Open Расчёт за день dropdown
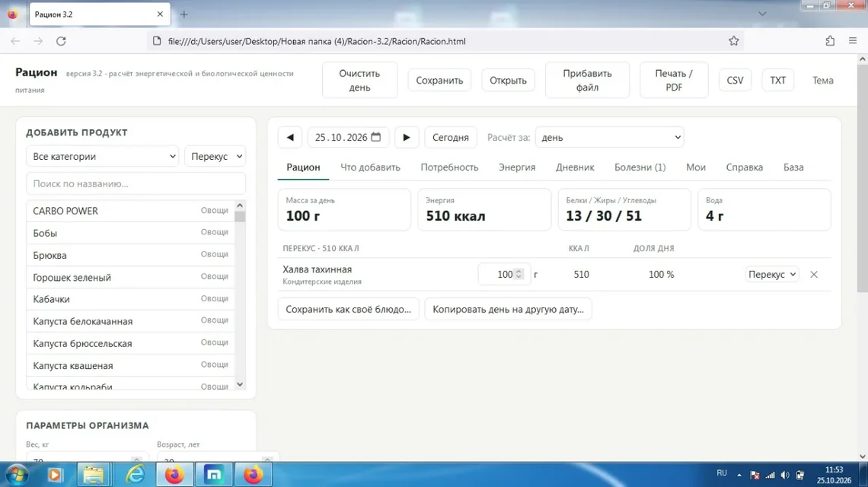The height and width of the screenshot is (487, 868). coord(609,137)
